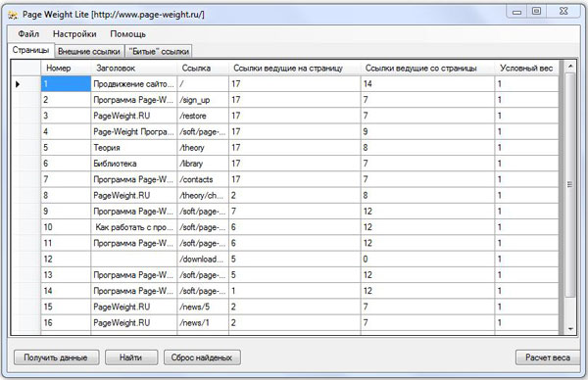588x380 pixels.
Task: Click the Сброс найденых button
Action: (x=202, y=357)
